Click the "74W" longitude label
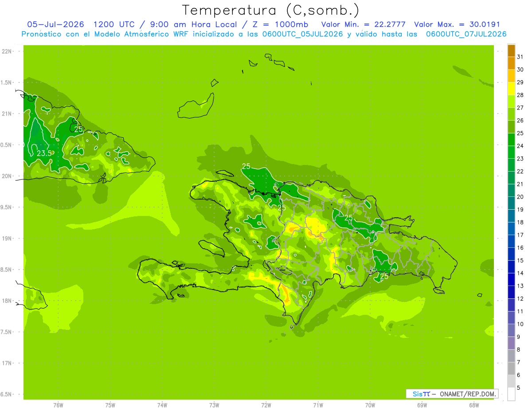 [162, 405]
